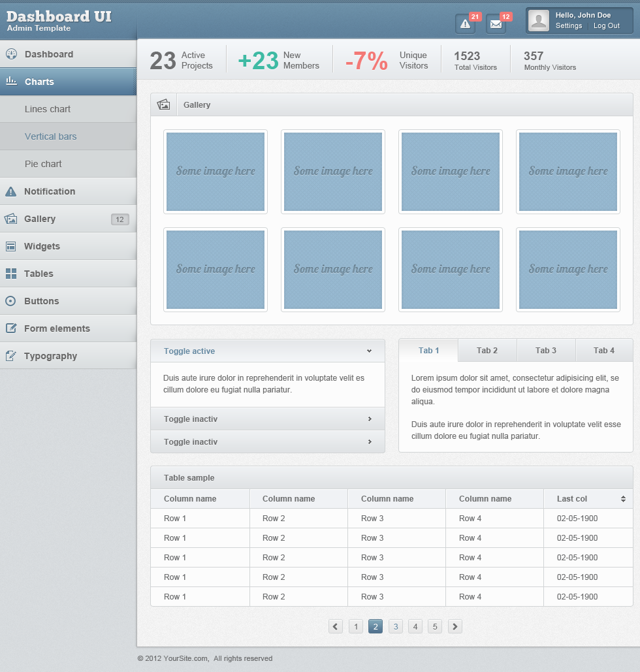
Task: Click the Tables grid icon in sidebar
Action: pyautogui.click(x=11, y=274)
